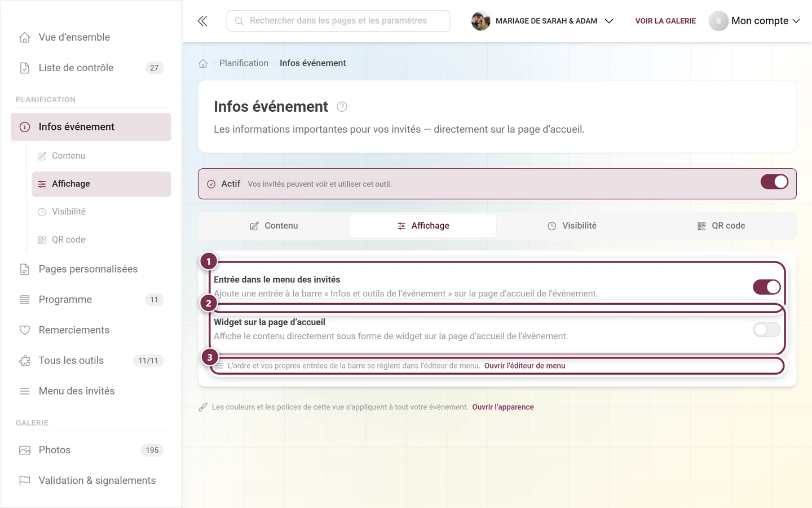Click the Photos count badge 195
This screenshot has width=812, height=508.
coord(152,450)
